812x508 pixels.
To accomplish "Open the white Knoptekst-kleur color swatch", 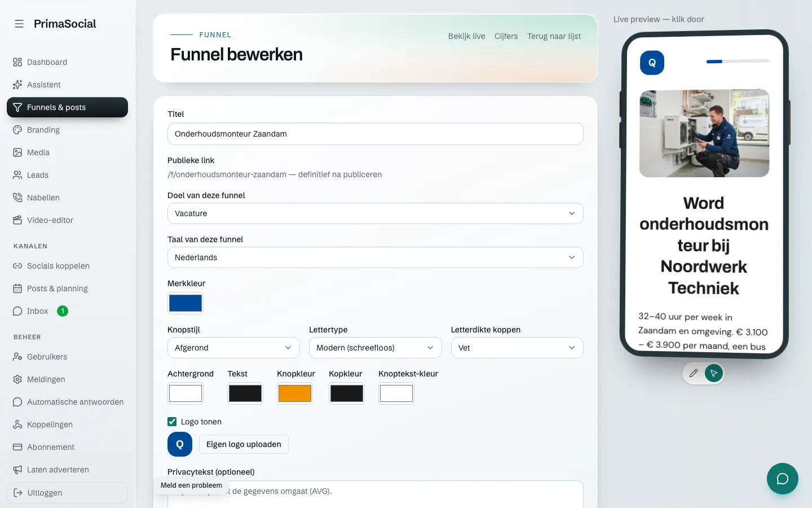I will coord(396,393).
